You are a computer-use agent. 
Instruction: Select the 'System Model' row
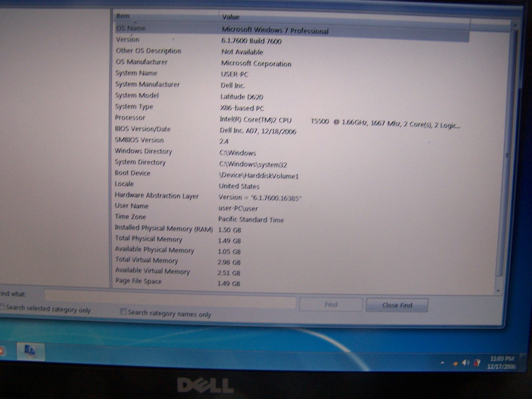pyautogui.click(x=137, y=95)
